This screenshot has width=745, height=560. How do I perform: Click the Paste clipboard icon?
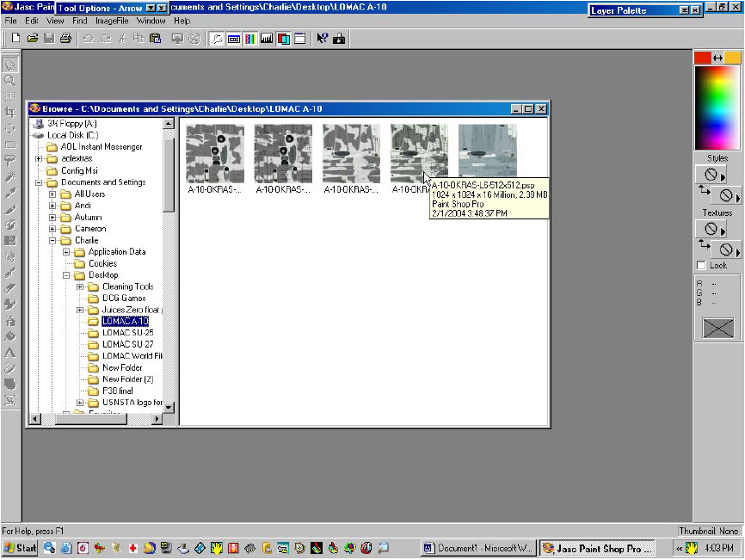coord(156,39)
